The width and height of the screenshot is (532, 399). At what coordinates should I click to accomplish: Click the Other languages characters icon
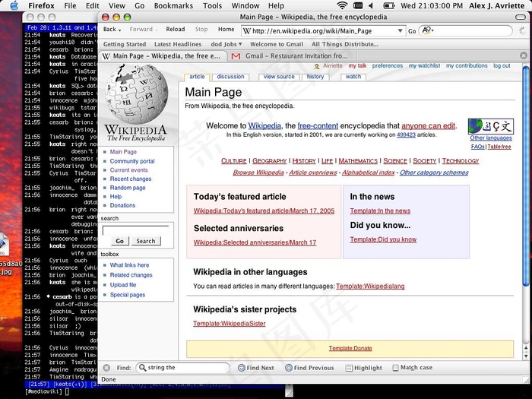coord(490,126)
